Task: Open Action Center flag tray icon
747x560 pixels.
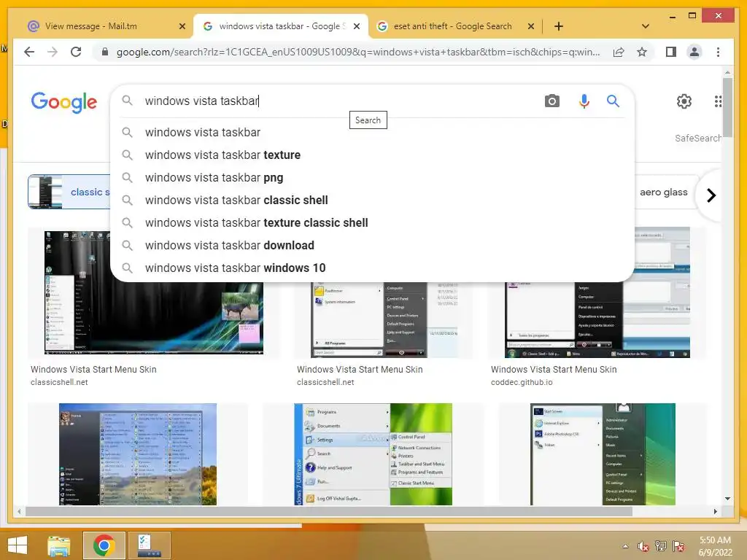Action: [x=678, y=546]
